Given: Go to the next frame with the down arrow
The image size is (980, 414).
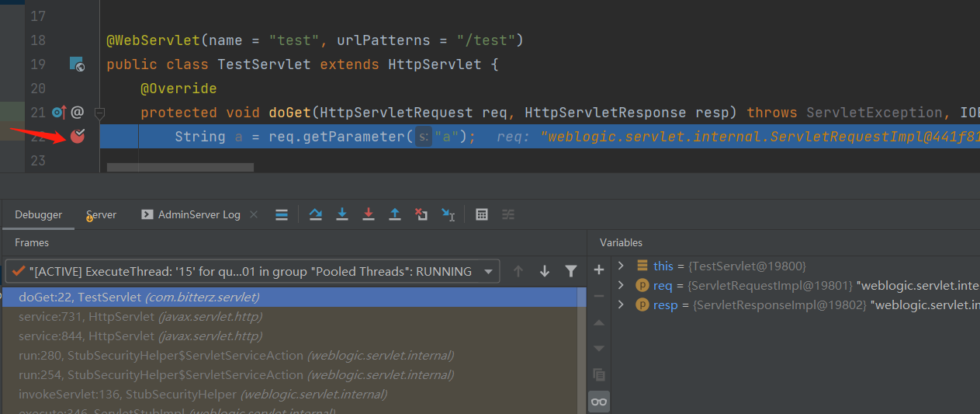Looking at the screenshot, I should [545, 271].
